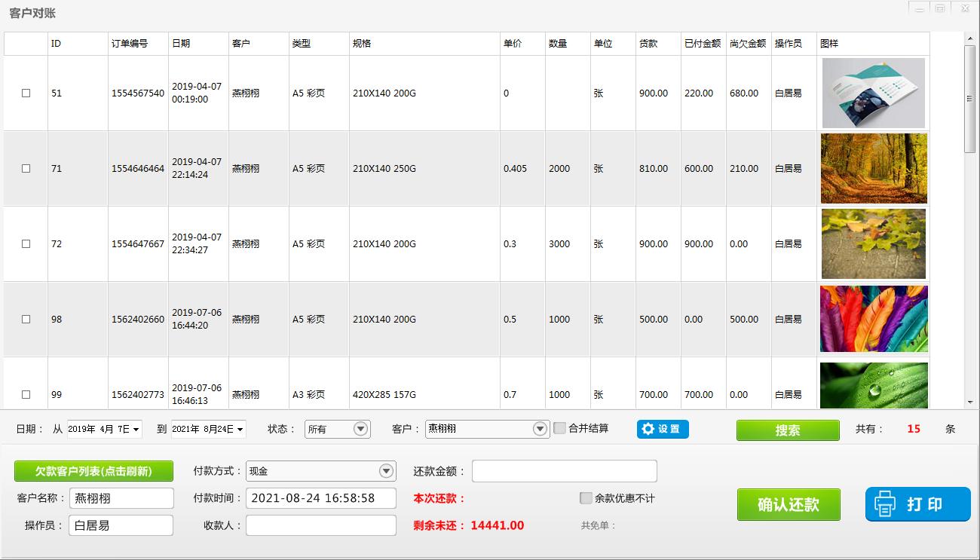Open the autumn forest thumbnail for order 71
Viewport: 980px width, 560px height.
pyautogui.click(x=873, y=168)
